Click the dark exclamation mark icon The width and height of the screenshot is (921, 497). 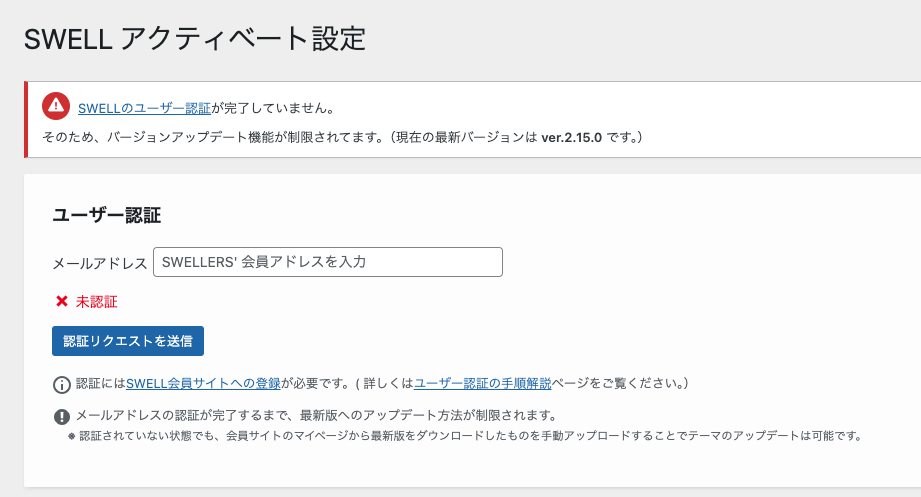coord(62,416)
